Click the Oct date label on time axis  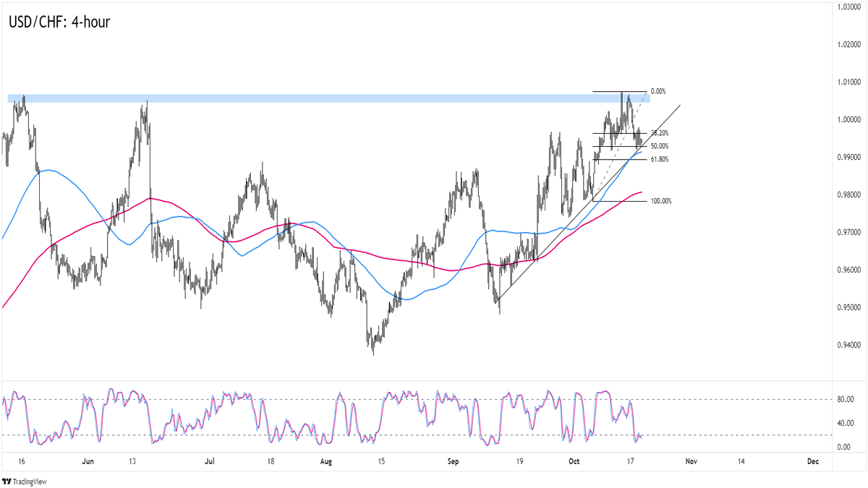tap(574, 460)
